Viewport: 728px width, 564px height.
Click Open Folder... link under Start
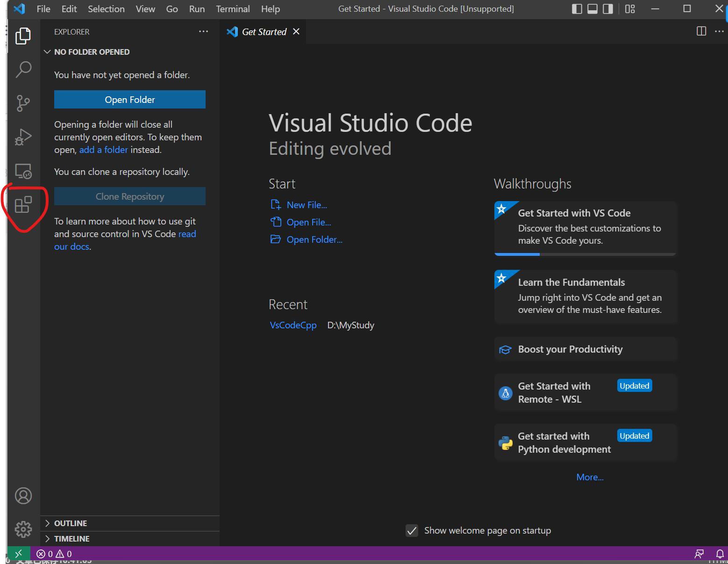314,239
